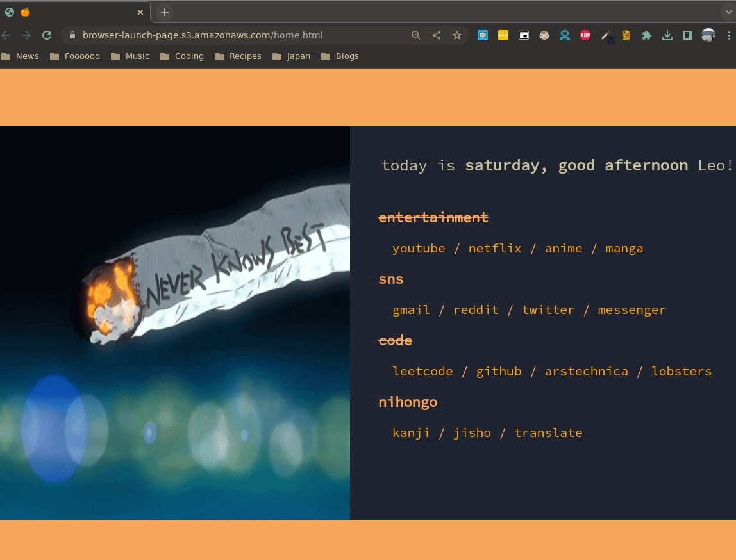Click the browser back arrow
This screenshot has width=736, height=560.
pyautogui.click(x=6, y=35)
